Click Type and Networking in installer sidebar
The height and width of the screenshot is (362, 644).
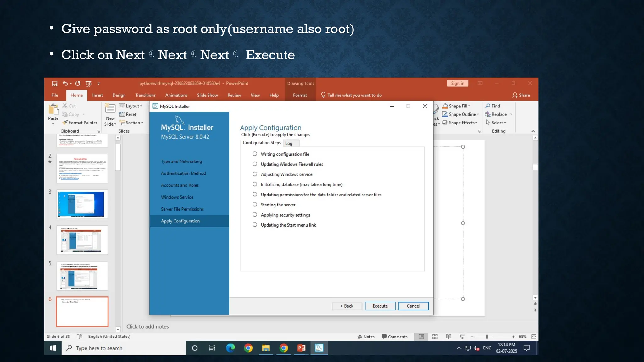click(x=181, y=162)
